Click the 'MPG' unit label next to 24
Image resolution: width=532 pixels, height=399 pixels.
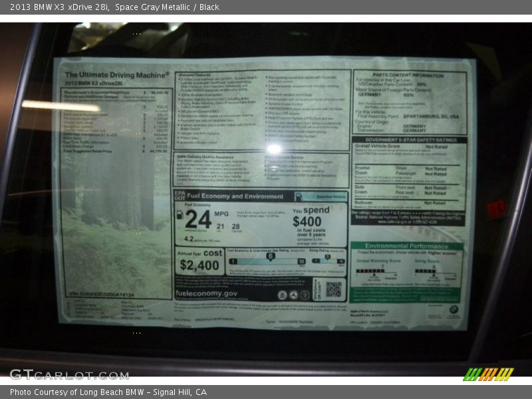coord(221,213)
